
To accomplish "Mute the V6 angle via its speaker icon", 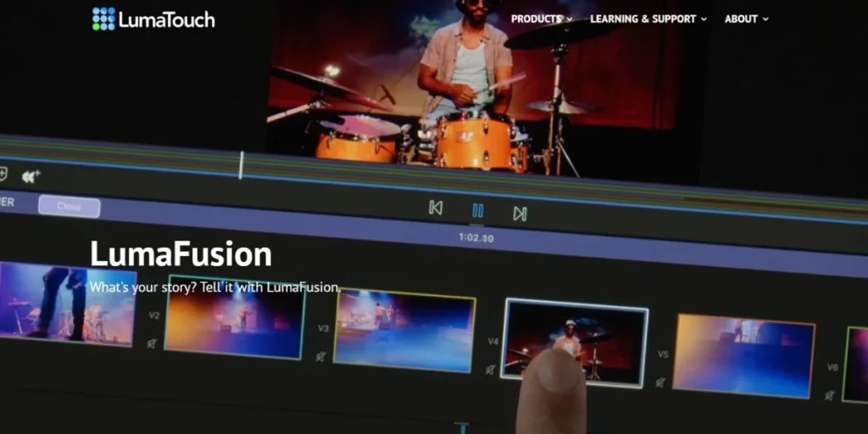I will 829,395.
